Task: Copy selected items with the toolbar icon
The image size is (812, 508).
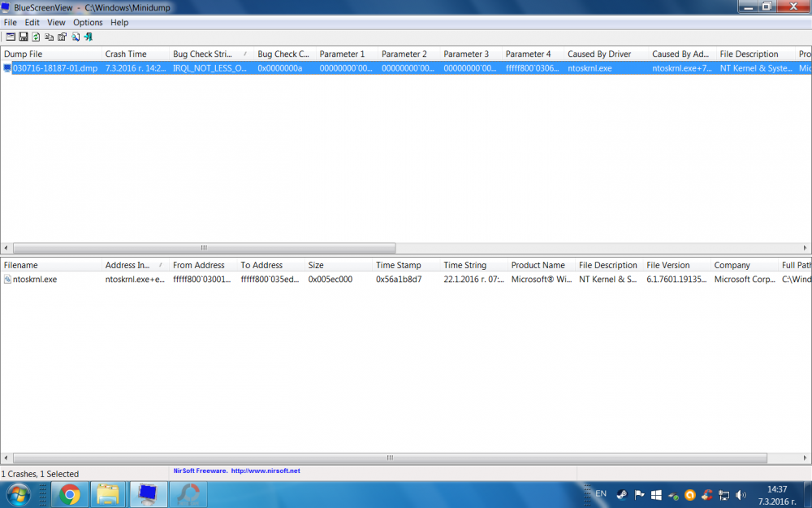Action: (49, 37)
